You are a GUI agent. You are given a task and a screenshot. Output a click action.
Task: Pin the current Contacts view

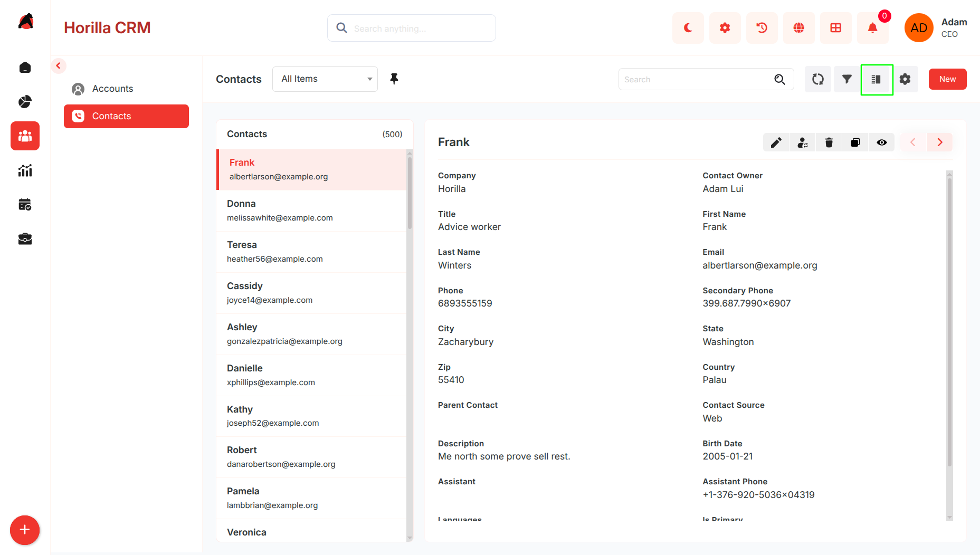tap(394, 79)
